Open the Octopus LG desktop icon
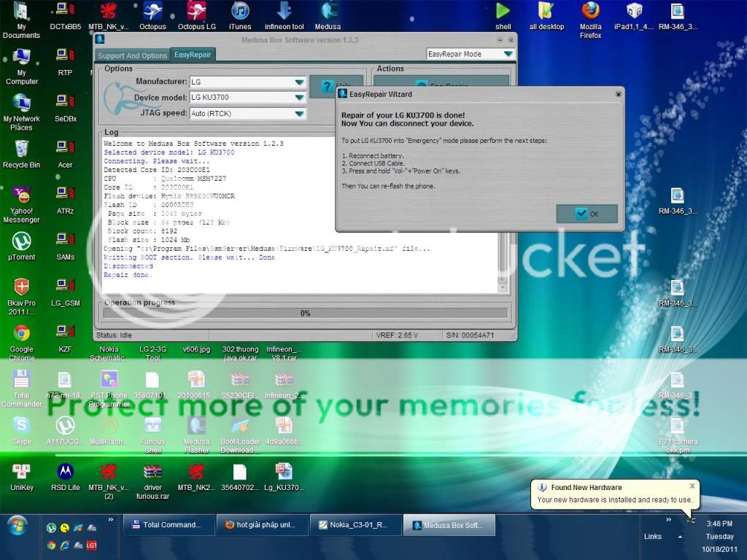This screenshot has width=747, height=560. [x=197, y=16]
